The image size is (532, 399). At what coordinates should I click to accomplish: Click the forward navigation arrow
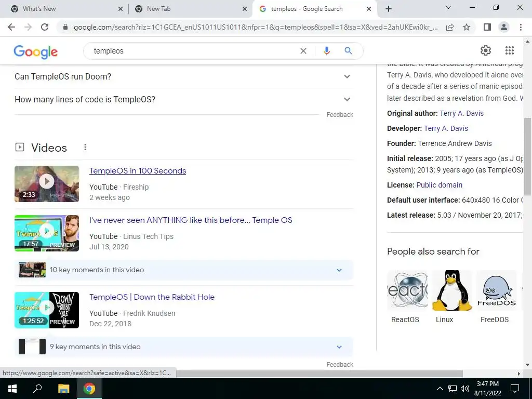tap(28, 27)
